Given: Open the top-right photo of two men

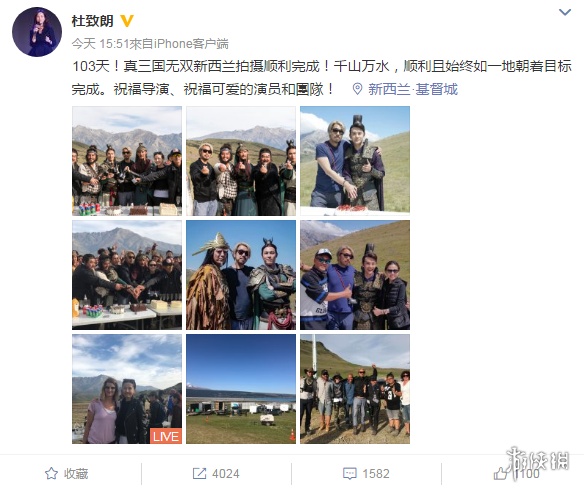Looking at the screenshot, I should coord(355,161).
